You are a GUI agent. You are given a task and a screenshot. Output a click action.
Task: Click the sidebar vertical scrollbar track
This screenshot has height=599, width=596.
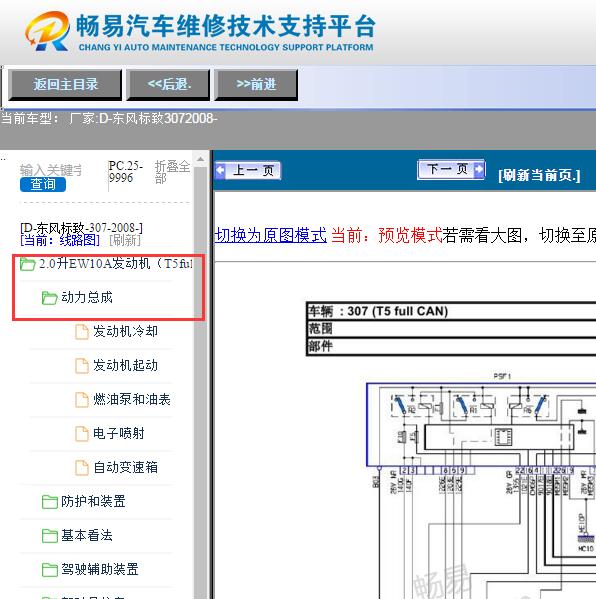point(200,382)
